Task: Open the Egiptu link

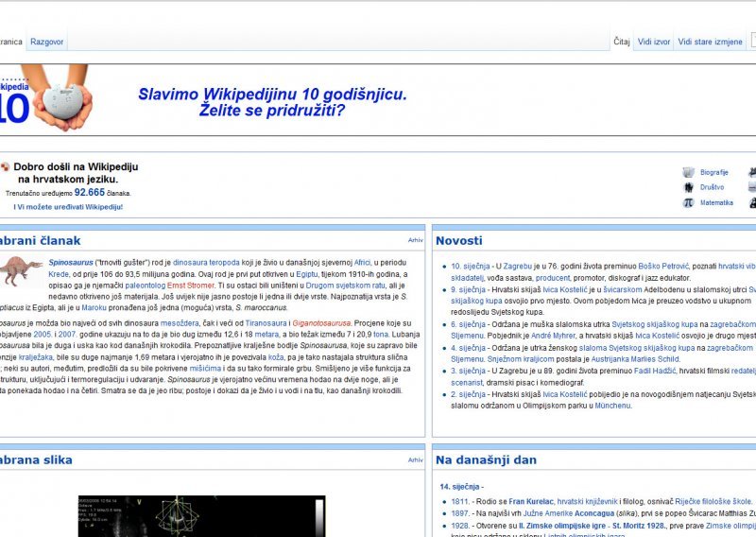Action: click(x=307, y=274)
